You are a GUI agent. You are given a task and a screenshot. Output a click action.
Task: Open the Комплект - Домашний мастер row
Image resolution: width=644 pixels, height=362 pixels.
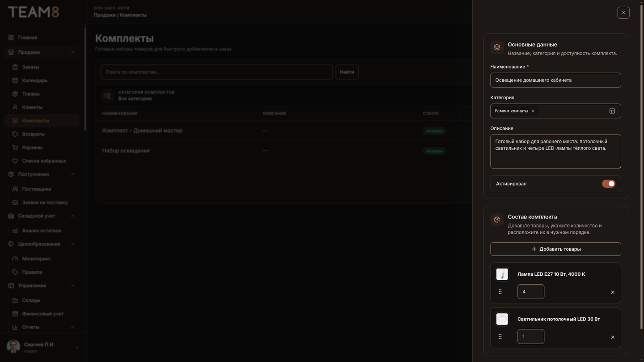point(283,130)
